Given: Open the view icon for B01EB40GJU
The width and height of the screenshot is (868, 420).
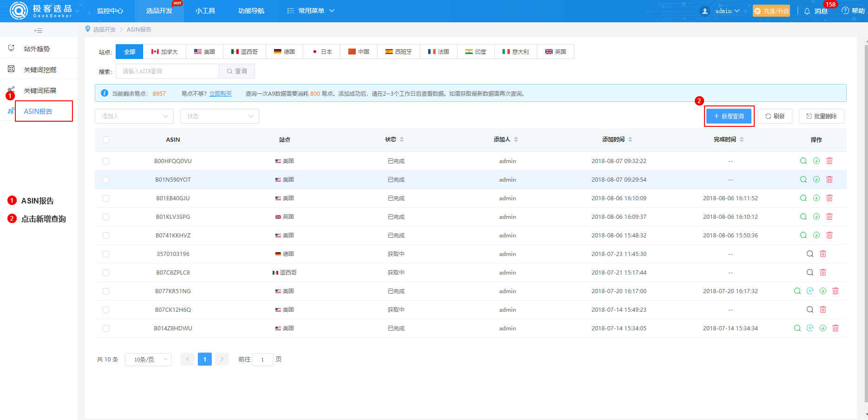Looking at the screenshot, I should pyautogui.click(x=803, y=198).
